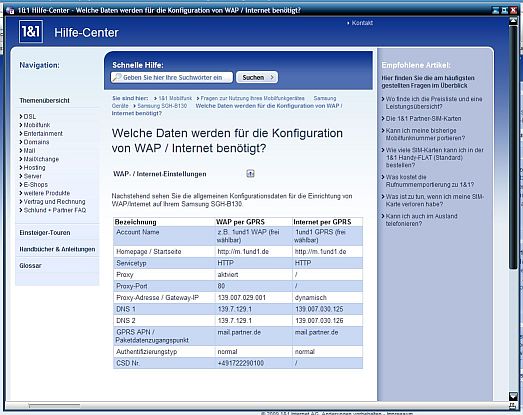Click 1&1 Mobilfunk breadcrumb
This screenshot has height=415, width=523.
click(175, 98)
